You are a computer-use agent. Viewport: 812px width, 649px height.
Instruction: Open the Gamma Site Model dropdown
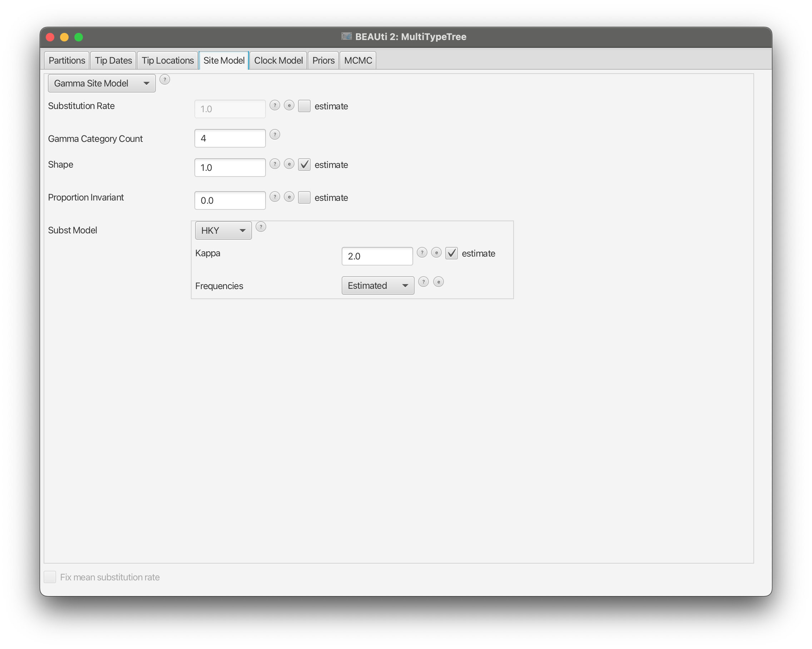coord(102,83)
